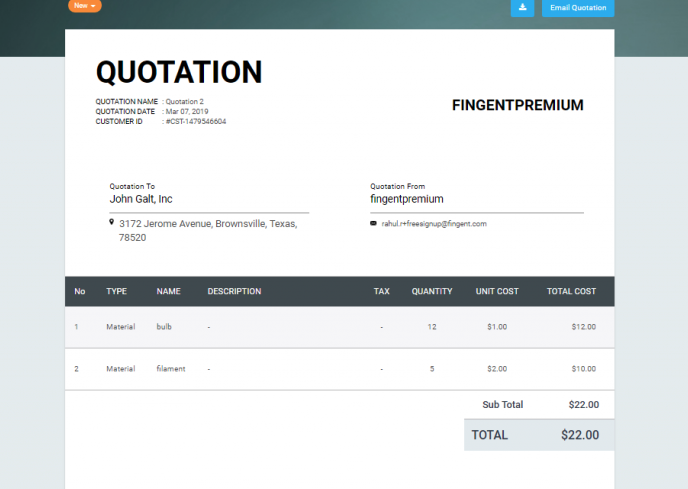
Task: Select the filament item row
Action: point(339,369)
